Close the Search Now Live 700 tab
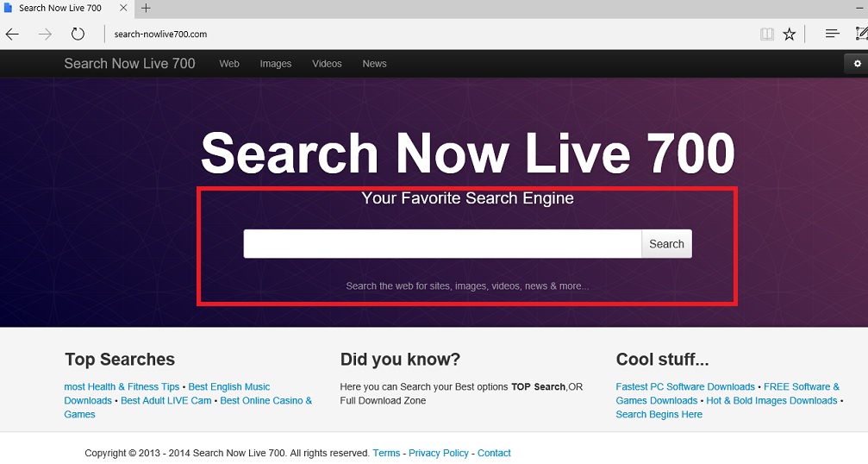This screenshot has height=464, width=868. click(122, 9)
